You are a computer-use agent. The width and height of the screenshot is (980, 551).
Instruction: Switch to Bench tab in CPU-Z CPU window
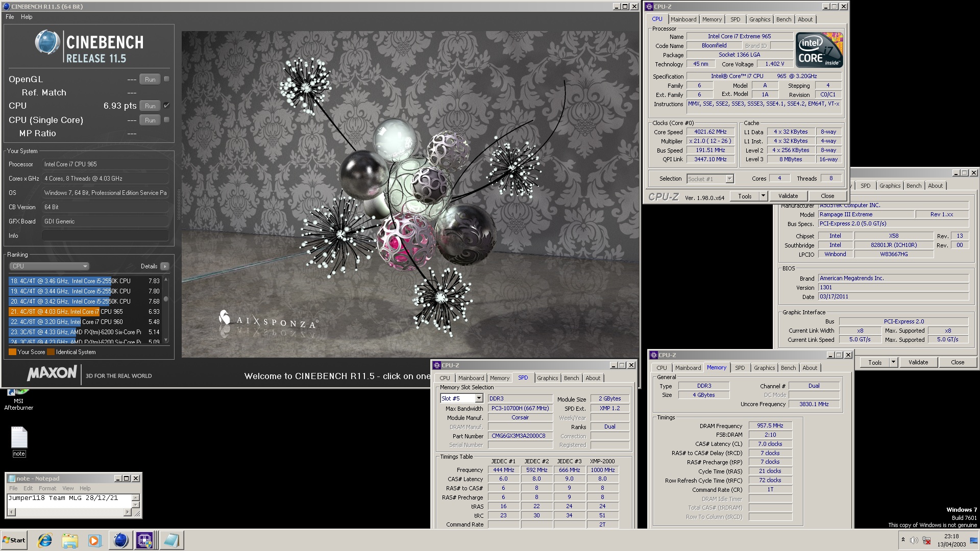click(x=783, y=19)
